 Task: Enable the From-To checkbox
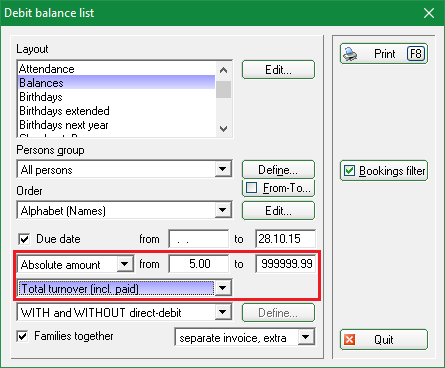point(251,188)
